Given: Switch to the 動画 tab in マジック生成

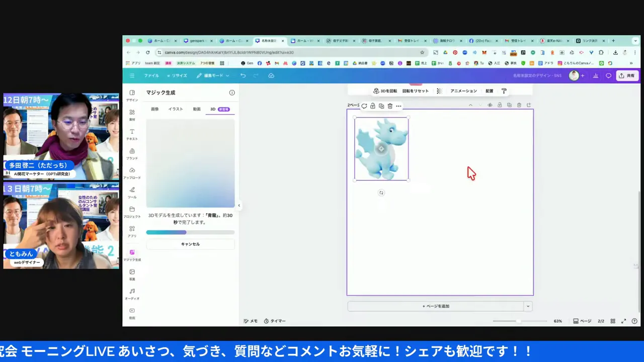Looking at the screenshot, I should (196, 109).
